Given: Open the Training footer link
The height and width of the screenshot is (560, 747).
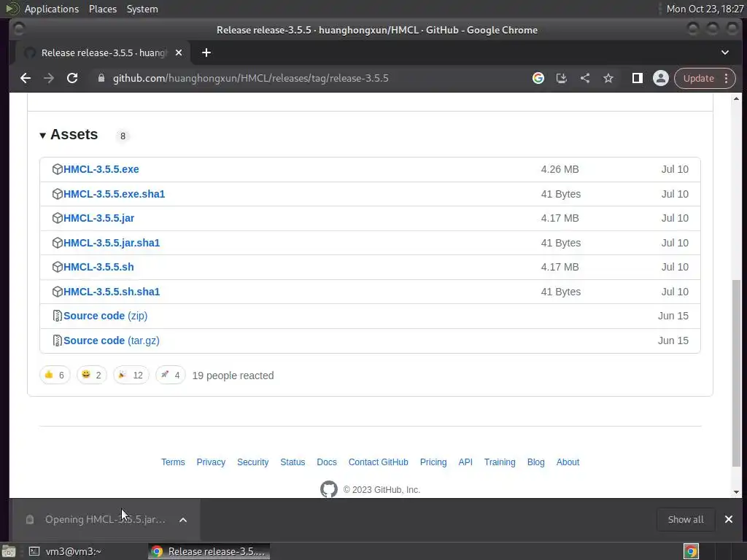Looking at the screenshot, I should point(500,462).
